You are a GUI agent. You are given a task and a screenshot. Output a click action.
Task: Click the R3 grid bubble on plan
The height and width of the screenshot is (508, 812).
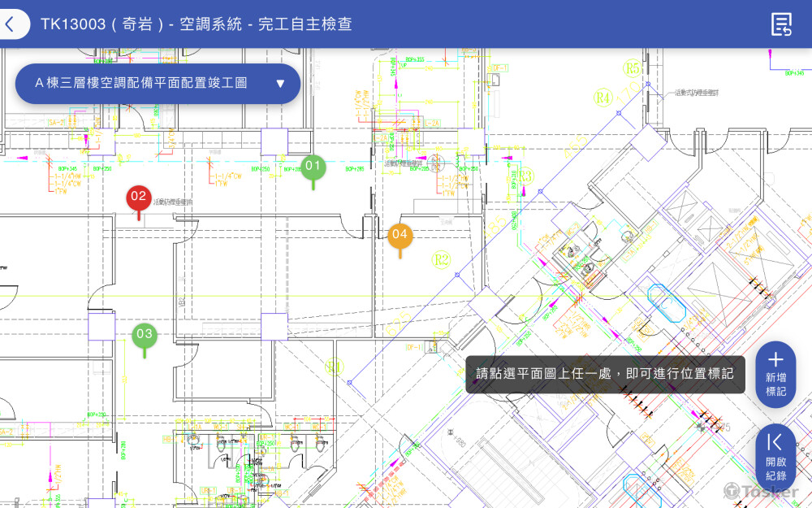526,176
